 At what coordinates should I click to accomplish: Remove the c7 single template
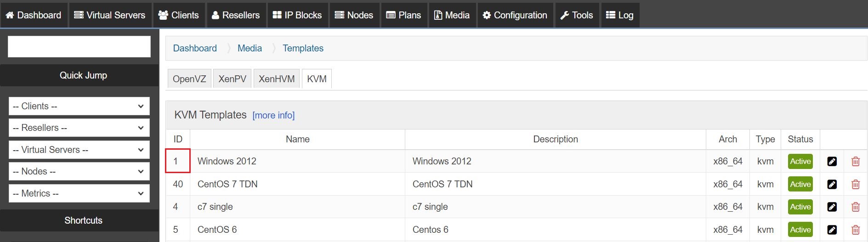click(856, 207)
